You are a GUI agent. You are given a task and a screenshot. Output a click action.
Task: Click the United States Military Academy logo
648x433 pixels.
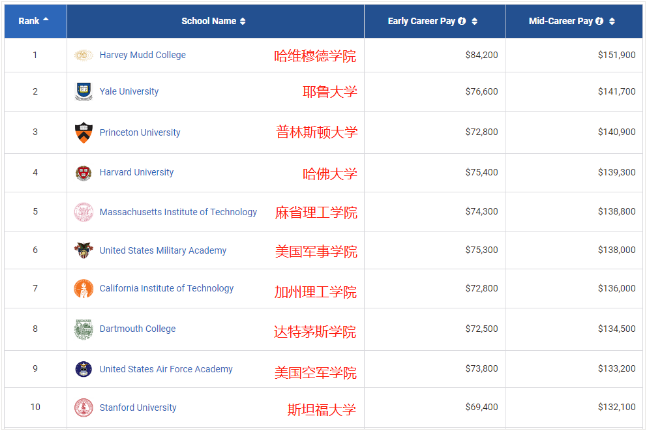click(84, 250)
